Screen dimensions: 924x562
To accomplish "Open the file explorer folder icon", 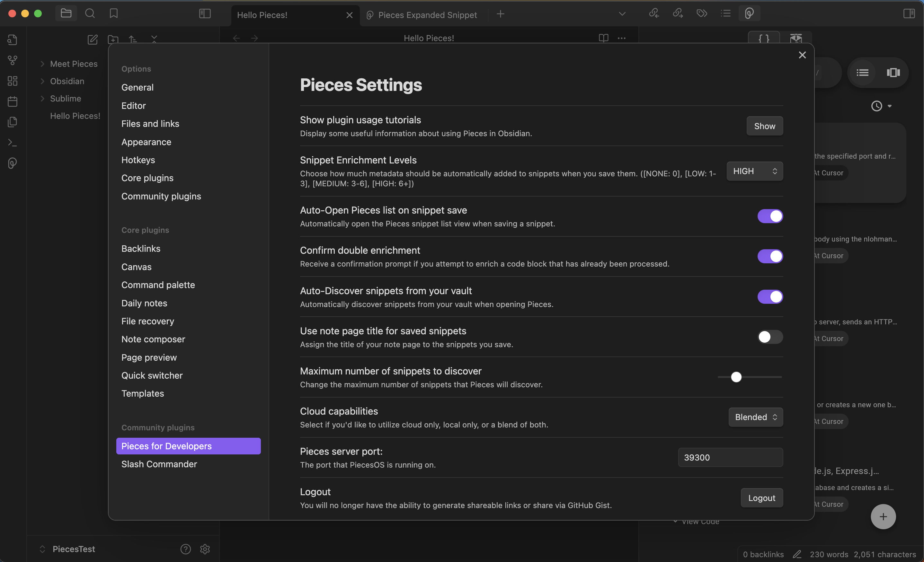I will coord(66,13).
